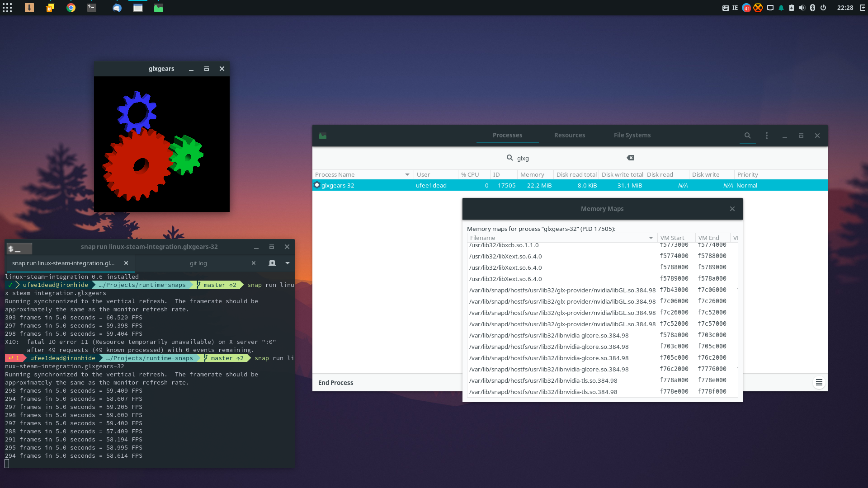This screenshot has height=488, width=868.
Task: Sort processes by User column
Action: 436,174
